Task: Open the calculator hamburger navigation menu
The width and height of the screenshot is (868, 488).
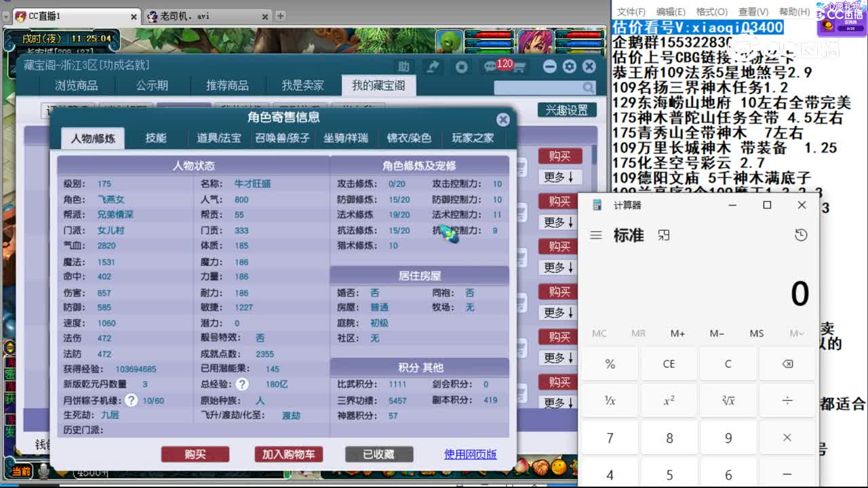Action: pyautogui.click(x=596, y=235)
